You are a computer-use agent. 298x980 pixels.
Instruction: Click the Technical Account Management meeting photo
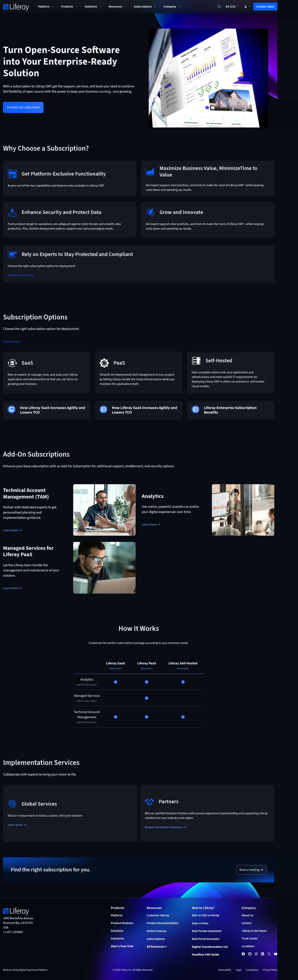(x=104, y=510)
